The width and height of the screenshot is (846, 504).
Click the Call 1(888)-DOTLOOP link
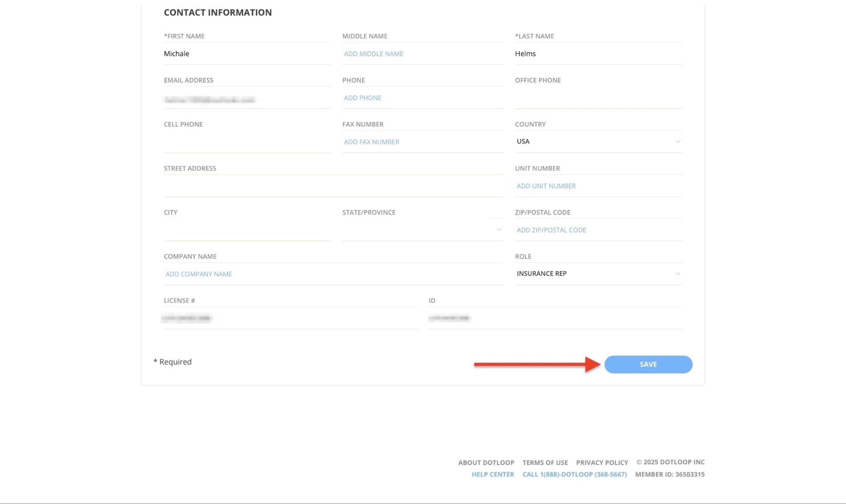(574, 474)
